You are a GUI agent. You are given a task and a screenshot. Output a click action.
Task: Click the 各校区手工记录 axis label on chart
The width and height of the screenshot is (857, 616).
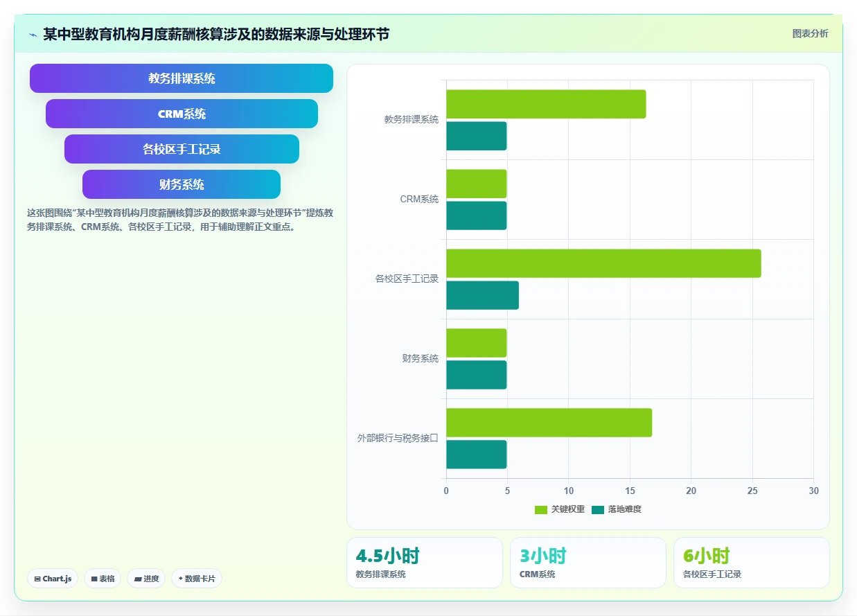[x=407, y=279]
